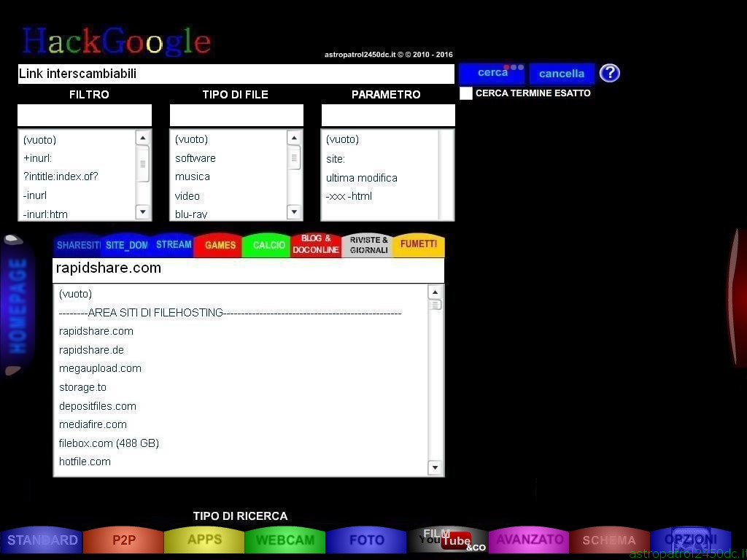Switch to the SHARESITI tab
The image size is (747, 560).
coord(78,245)
